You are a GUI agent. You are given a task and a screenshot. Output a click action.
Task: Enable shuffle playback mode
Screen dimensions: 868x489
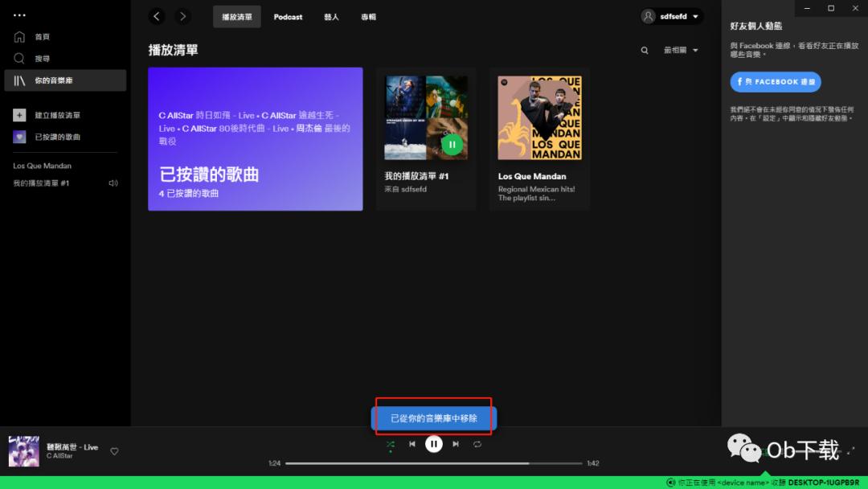point(391,443)
